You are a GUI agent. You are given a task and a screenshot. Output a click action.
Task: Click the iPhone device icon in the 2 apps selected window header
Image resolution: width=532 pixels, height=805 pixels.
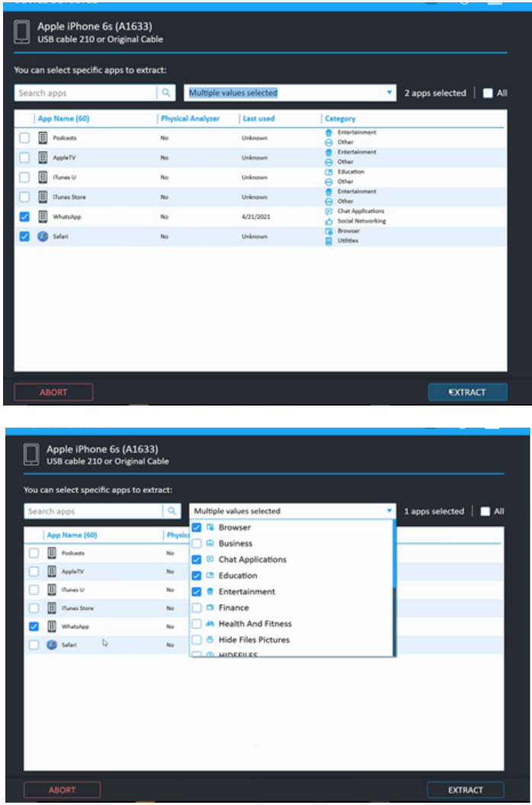pyautogui.click(x=21, y=32)
